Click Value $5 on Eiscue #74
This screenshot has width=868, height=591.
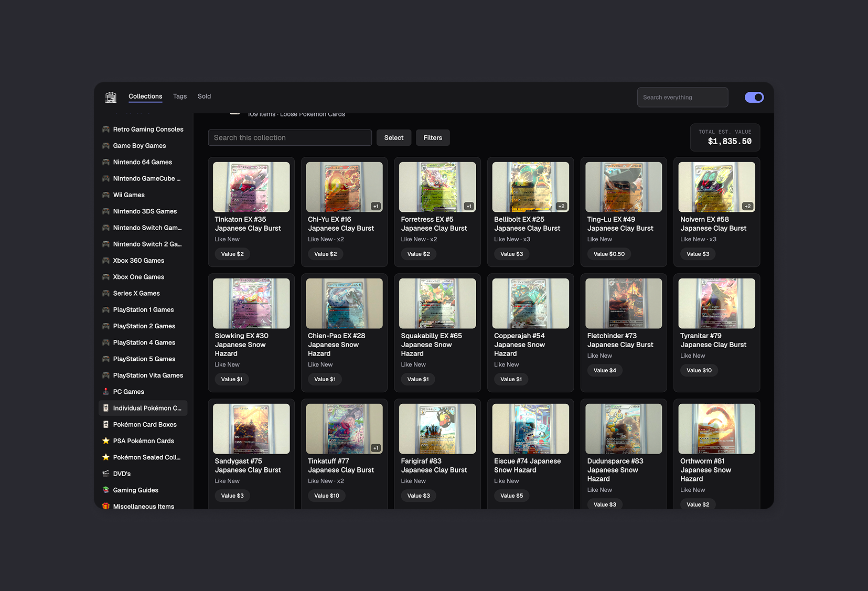click(x=511, y=496)
